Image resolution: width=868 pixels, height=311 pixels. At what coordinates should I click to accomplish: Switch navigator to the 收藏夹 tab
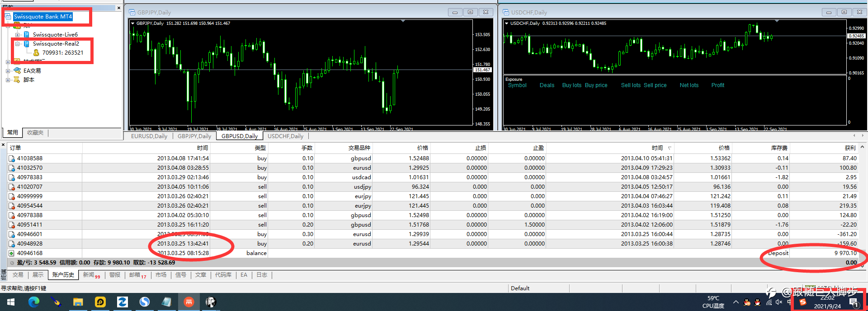pyautogui.click(x=35, y=133)
